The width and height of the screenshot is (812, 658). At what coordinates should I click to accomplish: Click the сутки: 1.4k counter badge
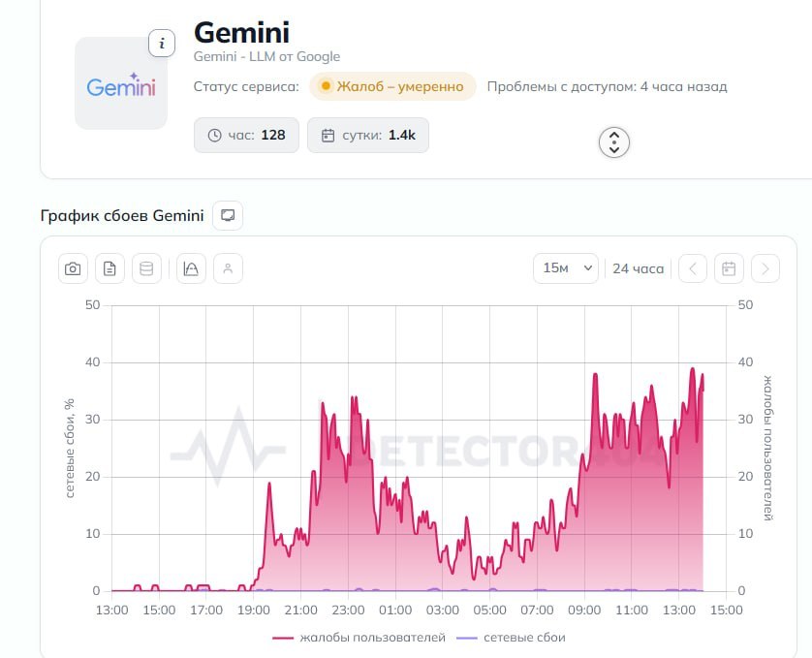(x=368, y=136)
